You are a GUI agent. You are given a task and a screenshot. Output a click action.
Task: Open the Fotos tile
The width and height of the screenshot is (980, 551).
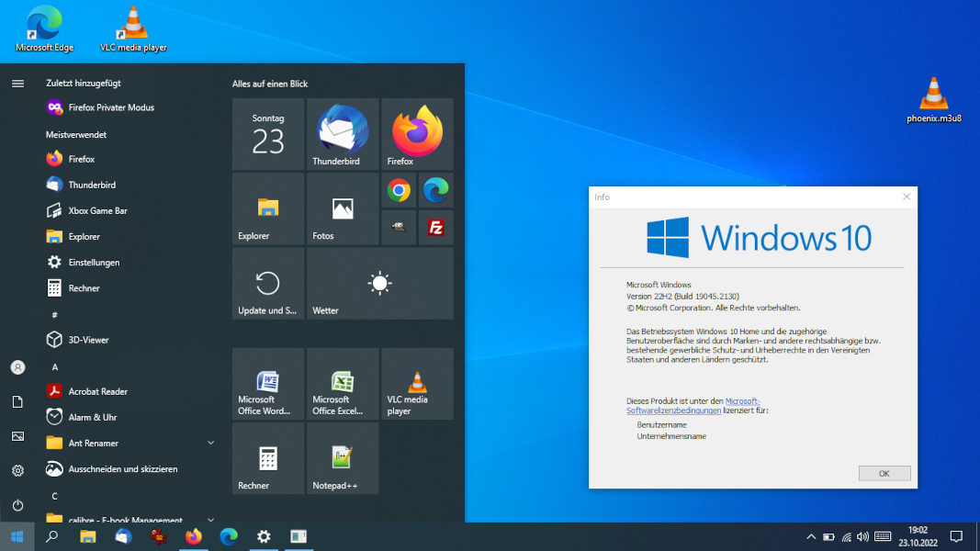(343, 208)
